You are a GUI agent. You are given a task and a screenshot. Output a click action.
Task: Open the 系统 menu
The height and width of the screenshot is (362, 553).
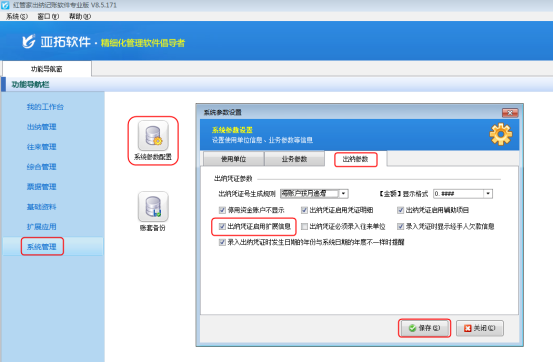tap(17, 16)
